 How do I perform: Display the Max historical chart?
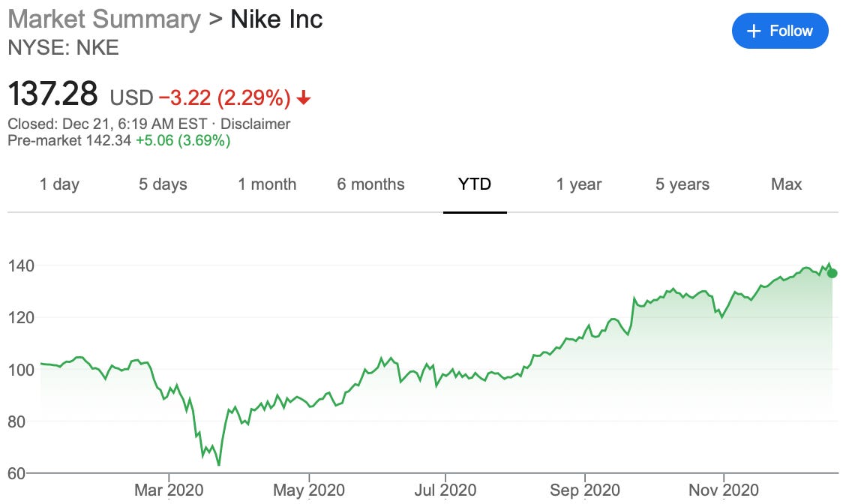click(x=786, y=184)
